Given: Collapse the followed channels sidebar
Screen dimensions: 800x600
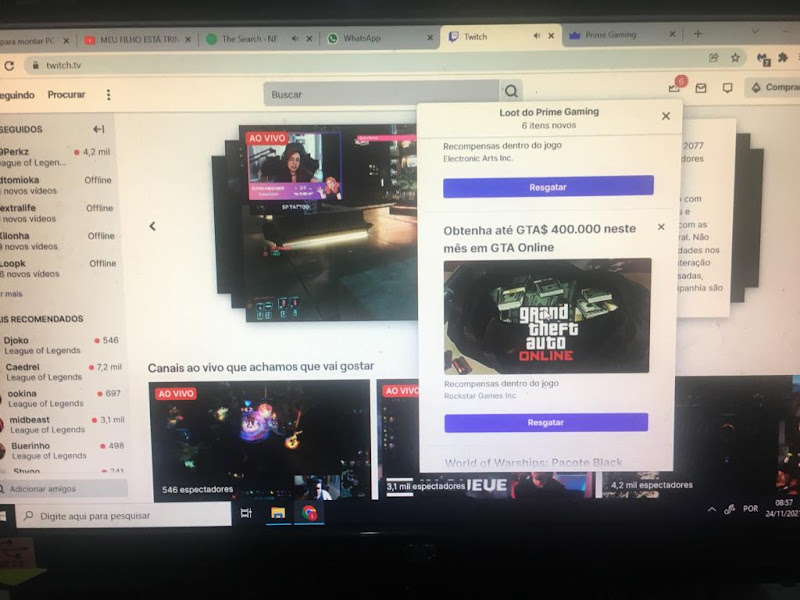Looking at the screenshot, I should (98, 130).
